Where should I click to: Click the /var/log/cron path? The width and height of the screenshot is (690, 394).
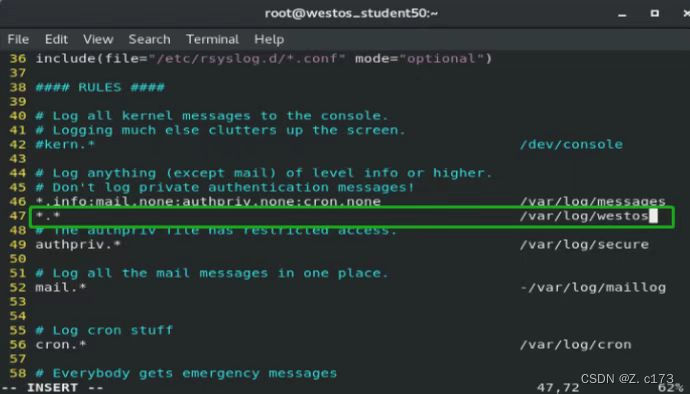576,345
